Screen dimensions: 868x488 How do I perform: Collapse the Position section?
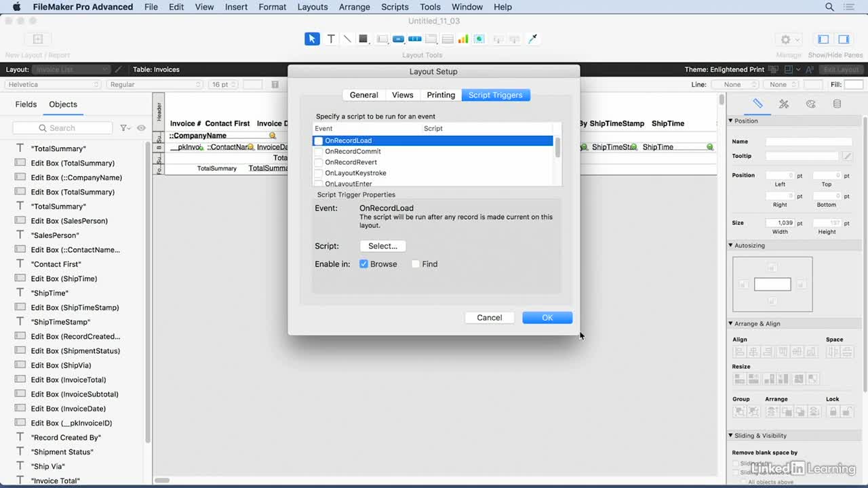(x=731, y=121)
